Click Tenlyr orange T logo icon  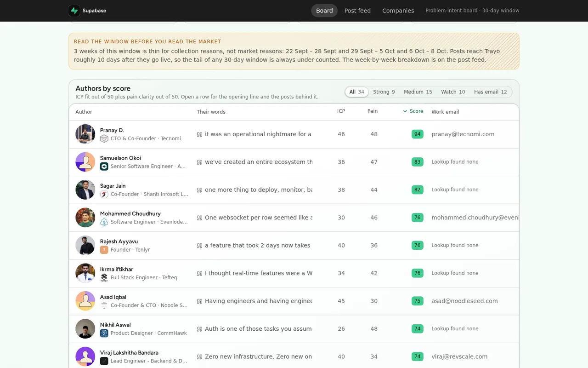[104, 250]
